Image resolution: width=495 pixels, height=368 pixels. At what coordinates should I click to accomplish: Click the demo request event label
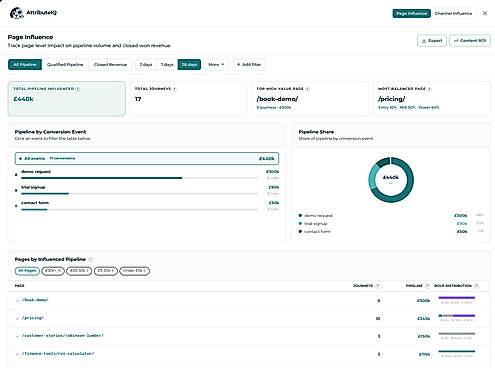click(36, 172)
